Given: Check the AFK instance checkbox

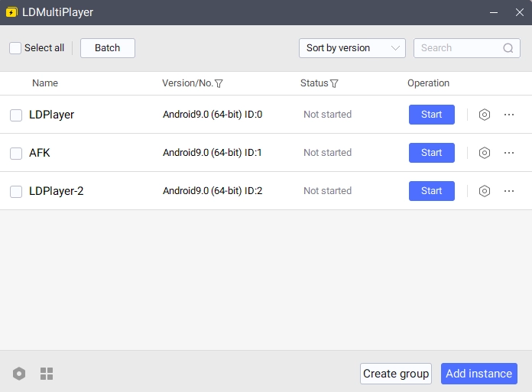Looking at the screenshot, I should point(16,154).
